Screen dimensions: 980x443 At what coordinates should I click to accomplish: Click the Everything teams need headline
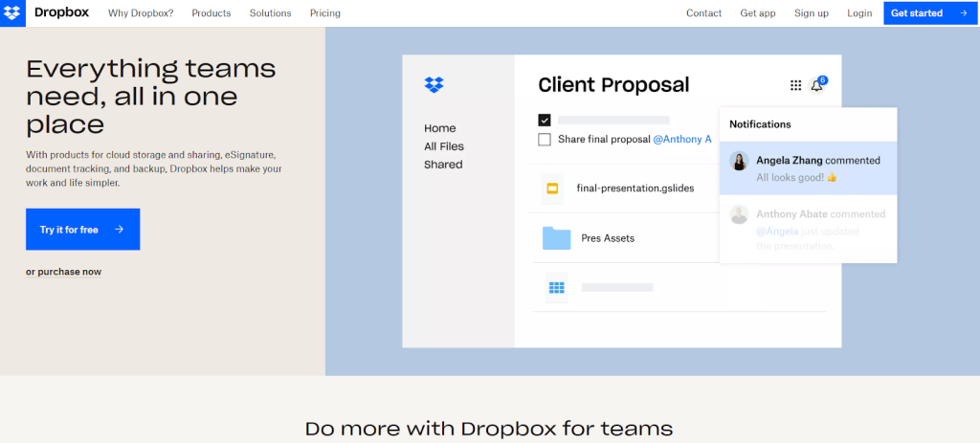(150, 97)
